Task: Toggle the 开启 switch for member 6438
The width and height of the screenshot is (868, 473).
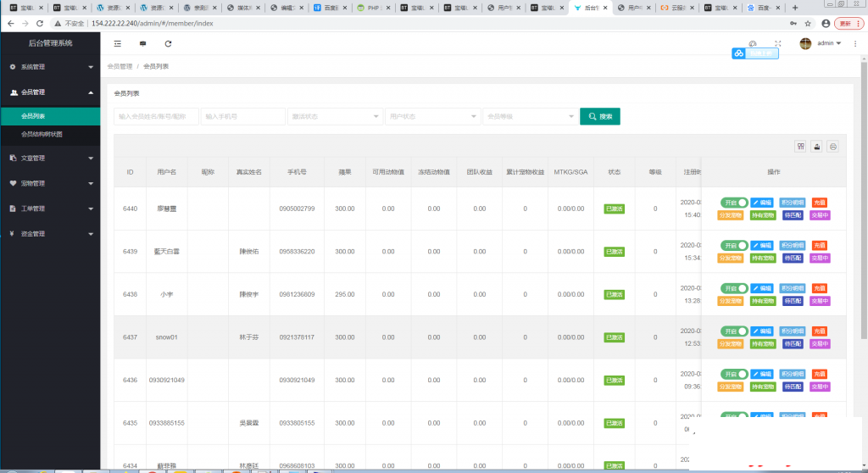Action: coord(734,288)
